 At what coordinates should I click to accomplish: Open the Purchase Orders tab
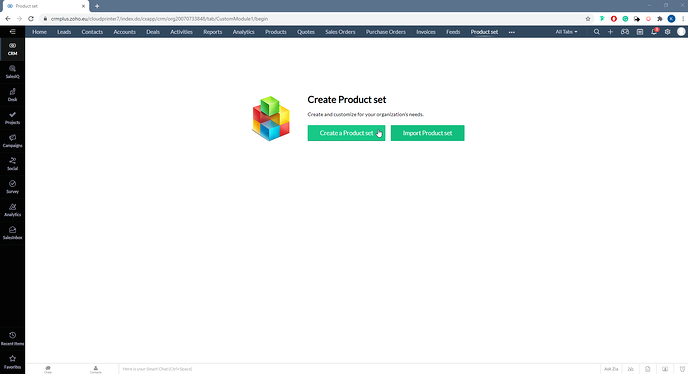(x=386, y=32)
